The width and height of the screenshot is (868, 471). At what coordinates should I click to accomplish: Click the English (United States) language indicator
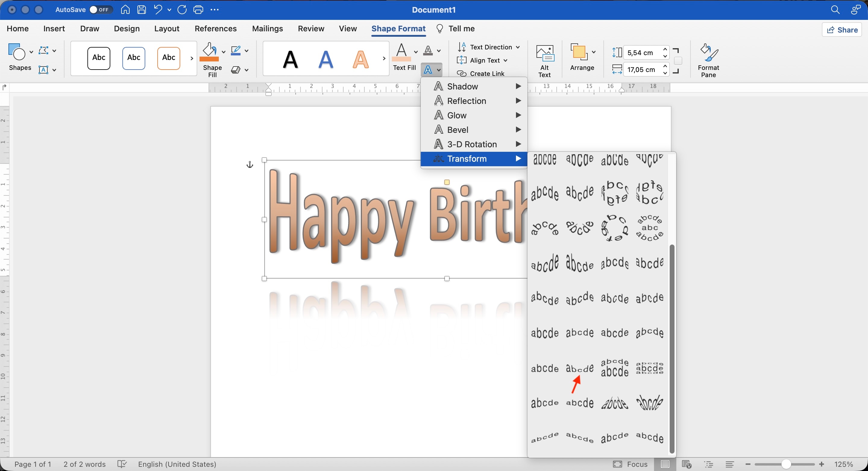tap(177, 464)
